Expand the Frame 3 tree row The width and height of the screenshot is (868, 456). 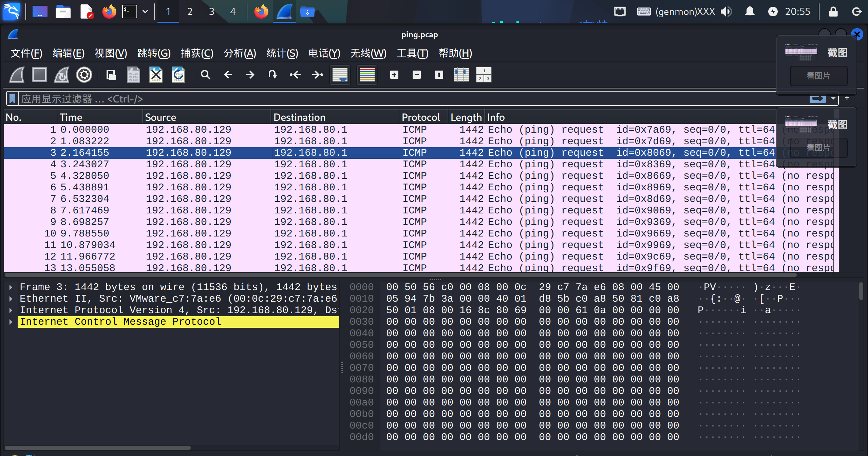(11, 287)
